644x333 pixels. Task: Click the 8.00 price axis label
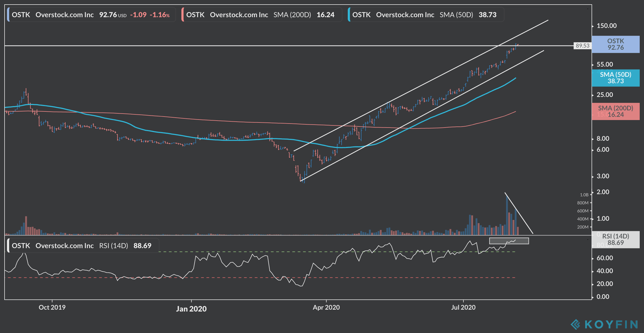click(x=603, y=139)
